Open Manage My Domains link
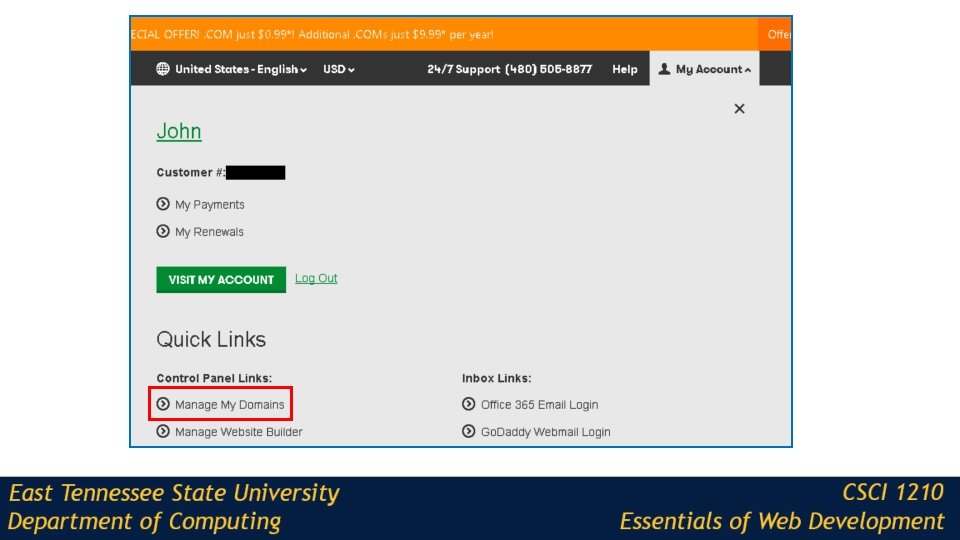The image size is (960, 540). click(x=230, y=404)
